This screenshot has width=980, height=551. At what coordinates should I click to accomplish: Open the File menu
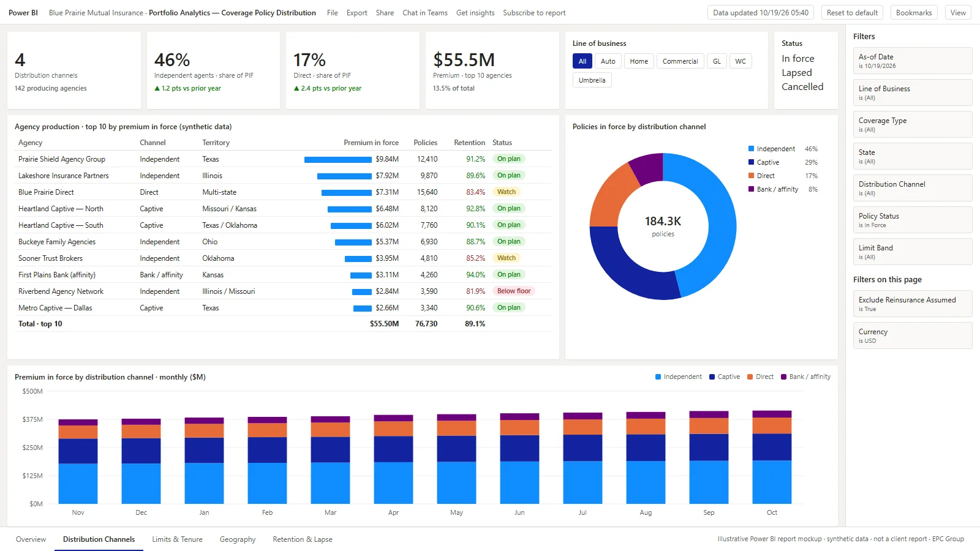[332, 13]
